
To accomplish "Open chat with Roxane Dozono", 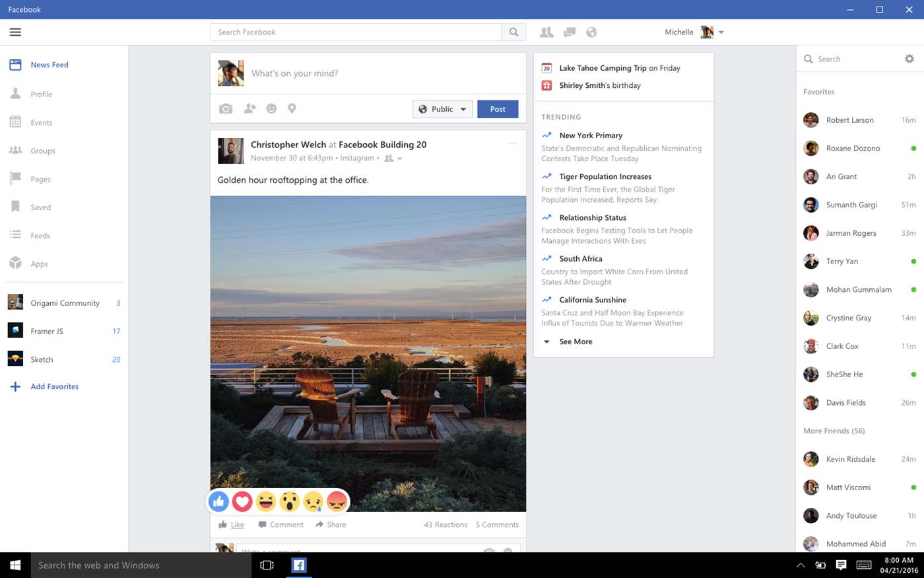I will 859,149.
